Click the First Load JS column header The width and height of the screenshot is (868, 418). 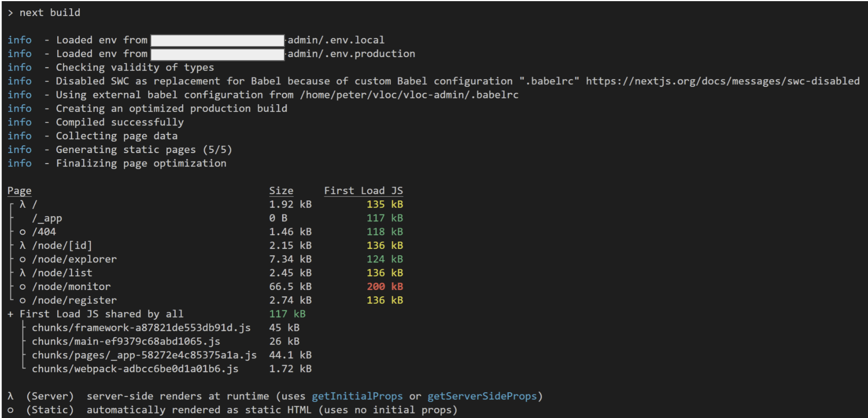(363, 190)
